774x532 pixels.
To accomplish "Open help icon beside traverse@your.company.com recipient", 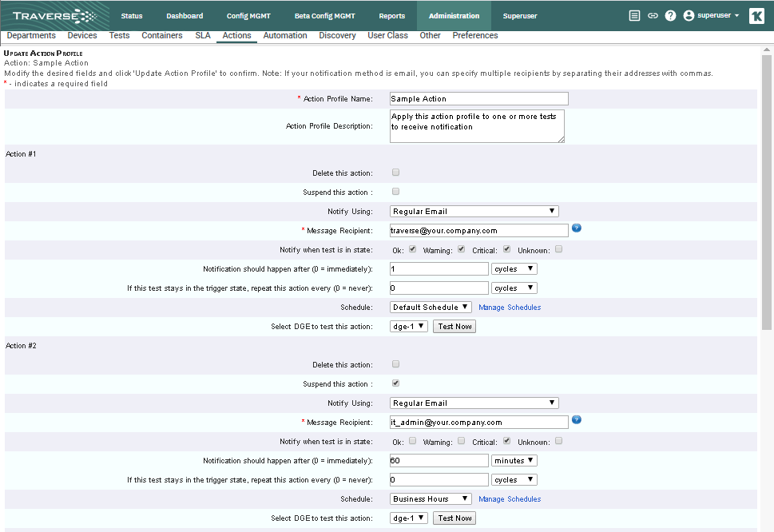I will click(x=577, y=228).
